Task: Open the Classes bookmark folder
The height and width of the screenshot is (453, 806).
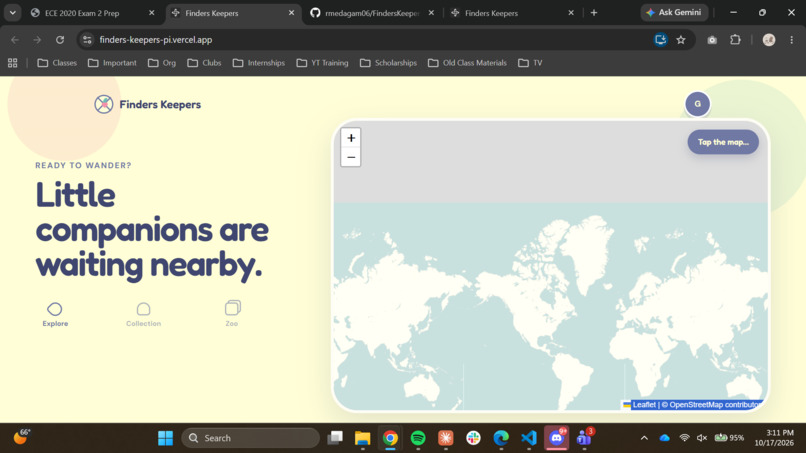Action: 58,63
